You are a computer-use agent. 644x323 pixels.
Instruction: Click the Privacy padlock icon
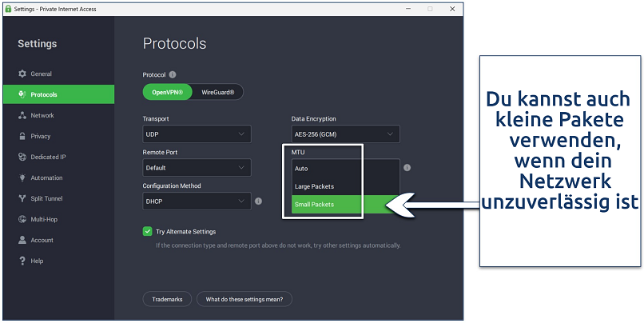tap(22, 136)
